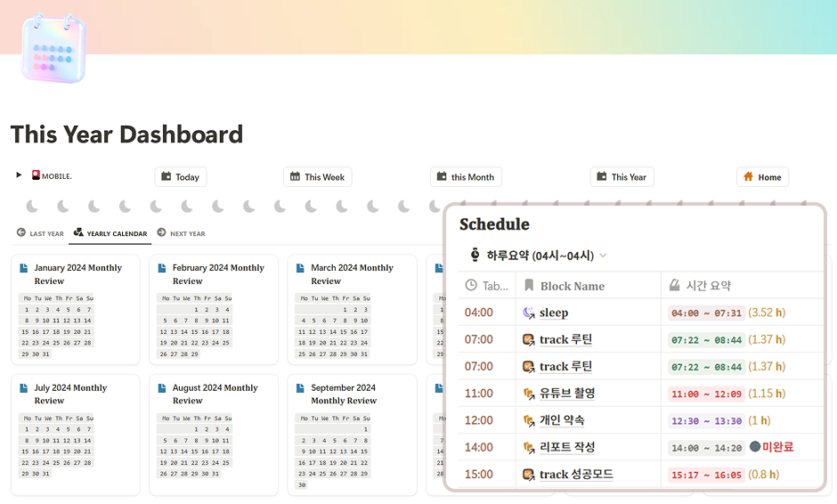
Task: Click the September 2024 mini calendar
Action: pos(333,451)
